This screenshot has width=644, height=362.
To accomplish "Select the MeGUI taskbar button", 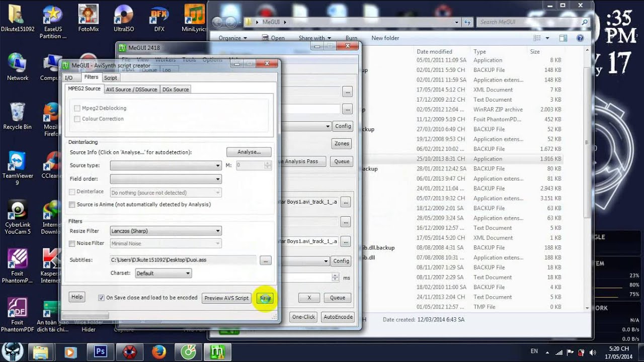I will coord(217,352).
